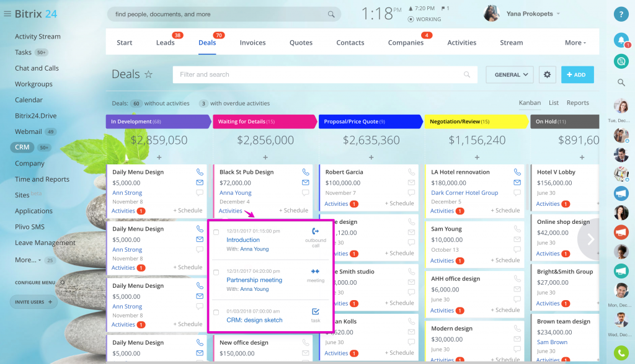Click the INVITE USERS button
635x364 pixels.
(x=33, y=302)
